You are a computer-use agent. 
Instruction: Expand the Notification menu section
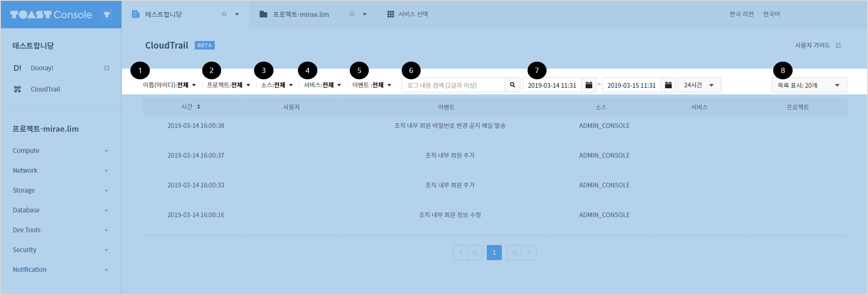[x=60, y=269]
